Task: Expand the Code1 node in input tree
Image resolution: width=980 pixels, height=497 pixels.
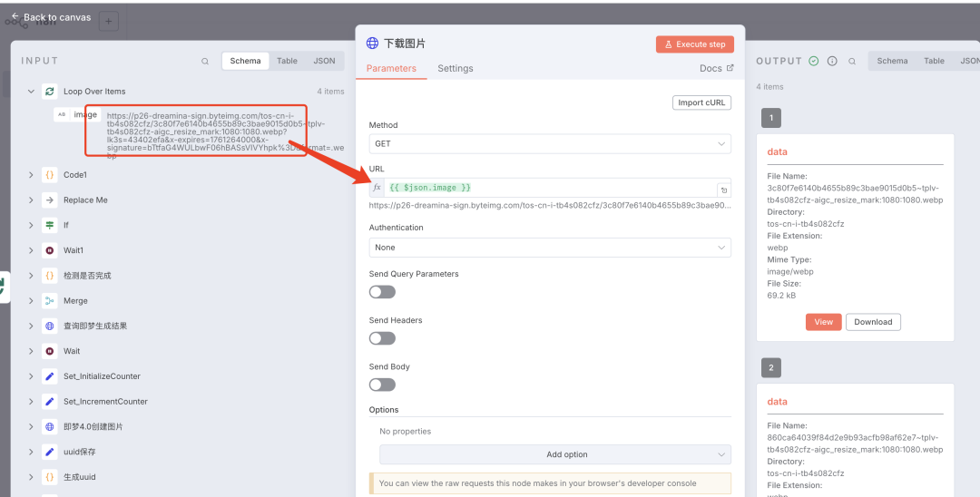Action: coord(31,175)
